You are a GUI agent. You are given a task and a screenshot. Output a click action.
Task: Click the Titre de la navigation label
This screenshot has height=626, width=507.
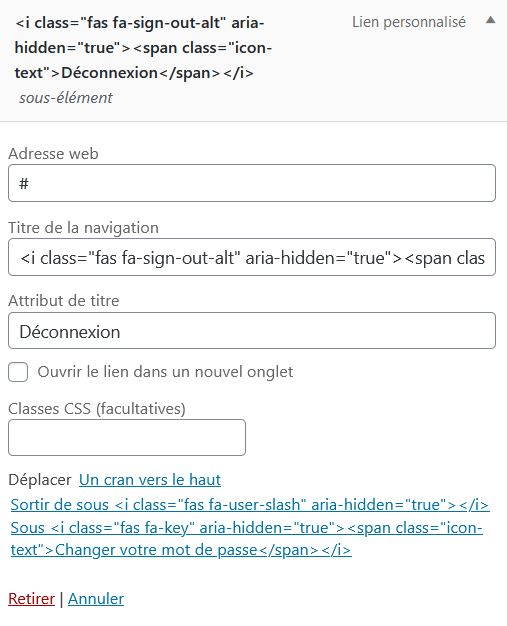click(83, 228)
